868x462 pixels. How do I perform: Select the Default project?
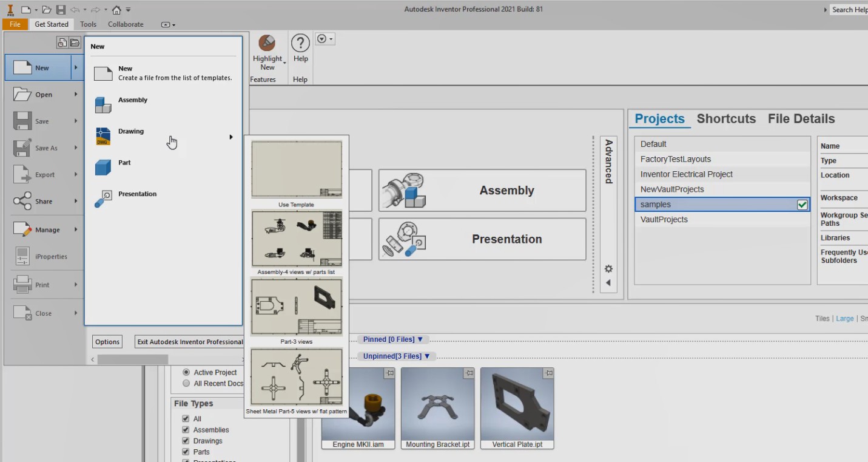[x=722, y=144]
